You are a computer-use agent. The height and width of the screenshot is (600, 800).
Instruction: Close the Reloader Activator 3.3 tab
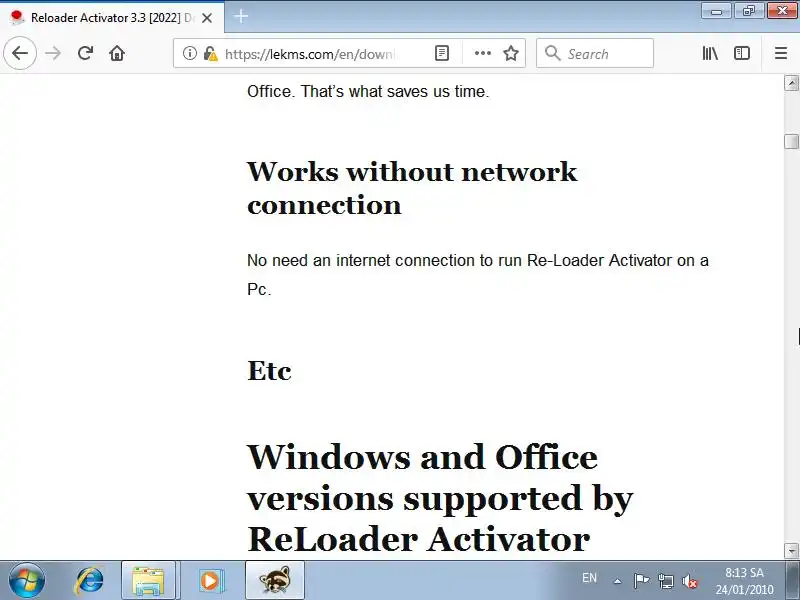coord(207,18)
